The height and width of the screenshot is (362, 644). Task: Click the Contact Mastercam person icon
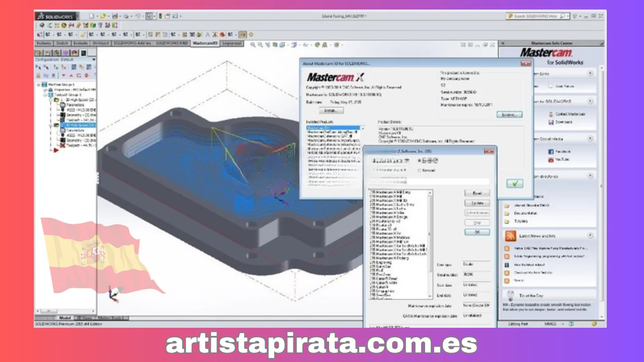pyautogui.click(x=551, y=114)
